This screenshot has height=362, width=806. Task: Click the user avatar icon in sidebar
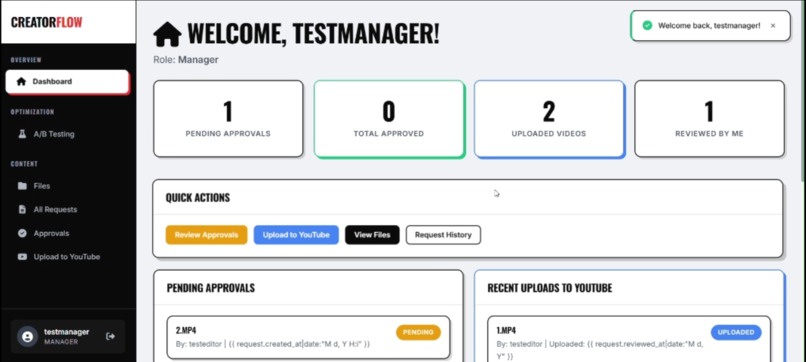28,336
